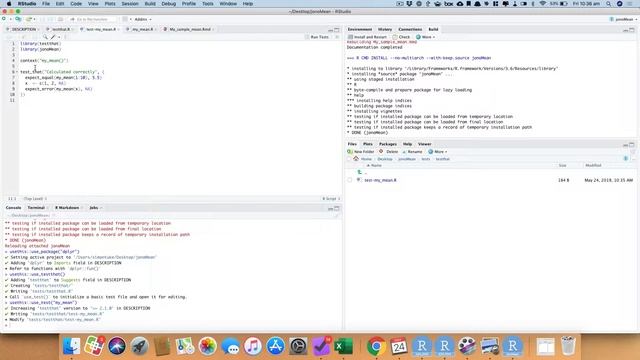The height and width of the screenshot is (360, 640).
Task: Open the Session menu
Action: (130, 4)
